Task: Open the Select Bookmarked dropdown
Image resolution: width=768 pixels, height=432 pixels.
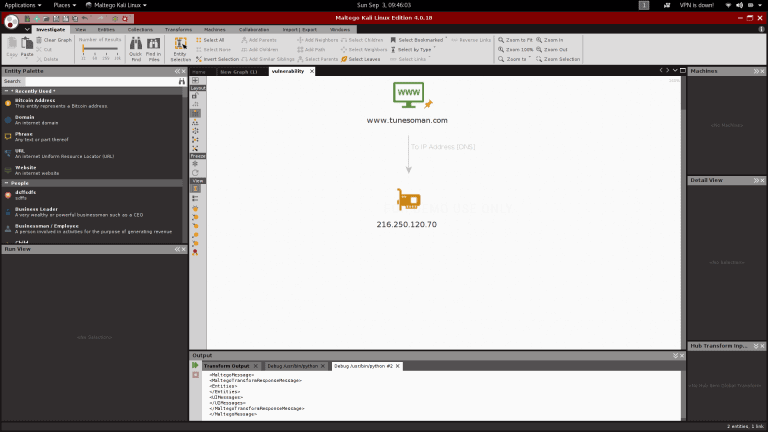Action: tap(419, 40)
